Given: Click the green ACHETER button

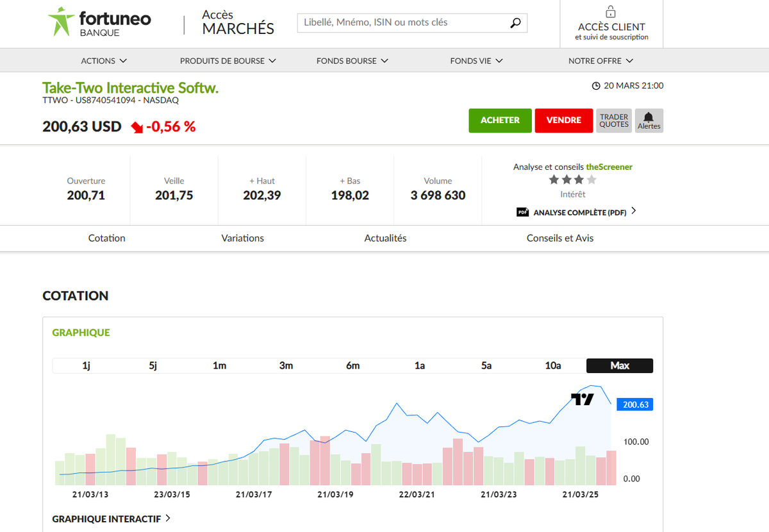Looking at the screenshot, I should pos(500,121).
